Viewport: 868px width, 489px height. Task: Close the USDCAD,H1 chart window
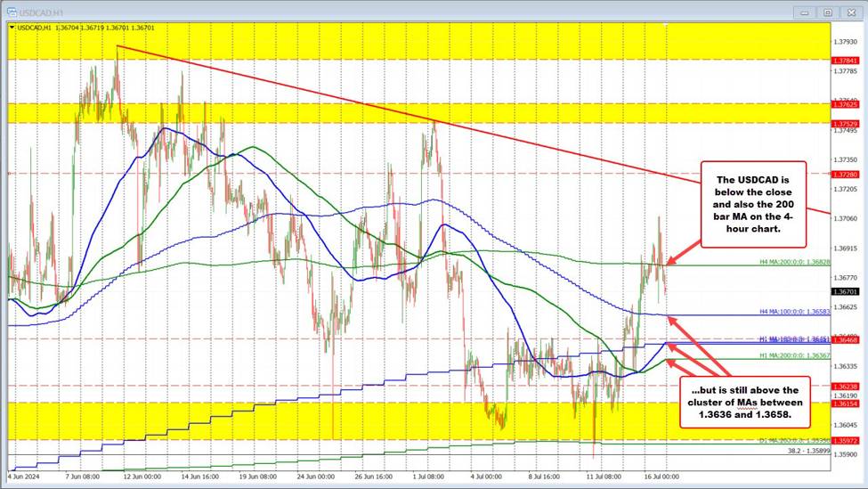(x=851, y=12)
